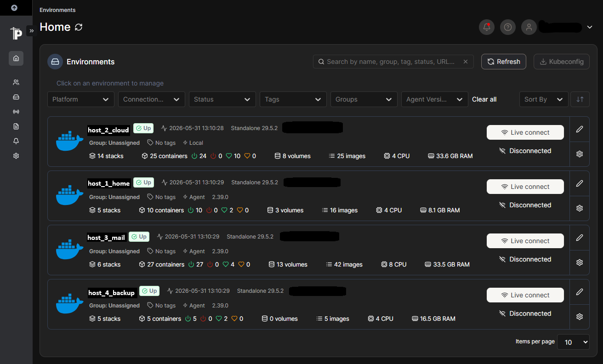Click the Refresh button
This screenshot has height=364, width=603.
tap(504, 62)
